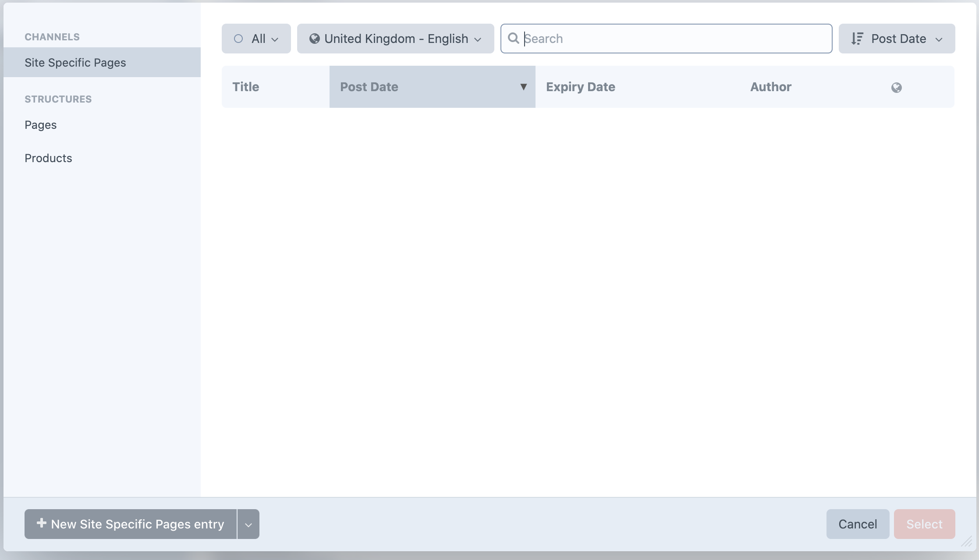
Task: Click the globe site column header icon
Action: point(897,88)
